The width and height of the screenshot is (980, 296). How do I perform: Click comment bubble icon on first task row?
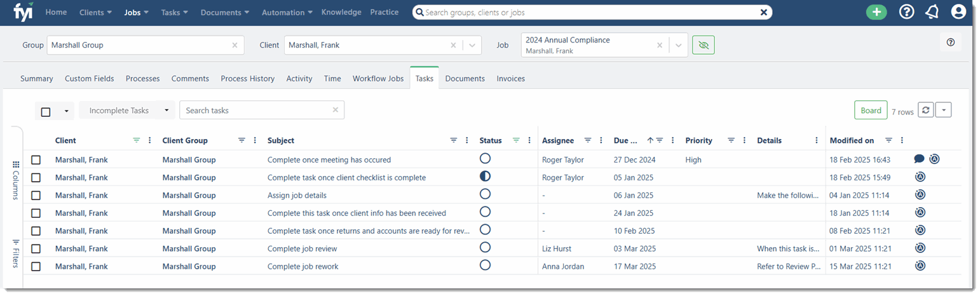click(919, 159)
